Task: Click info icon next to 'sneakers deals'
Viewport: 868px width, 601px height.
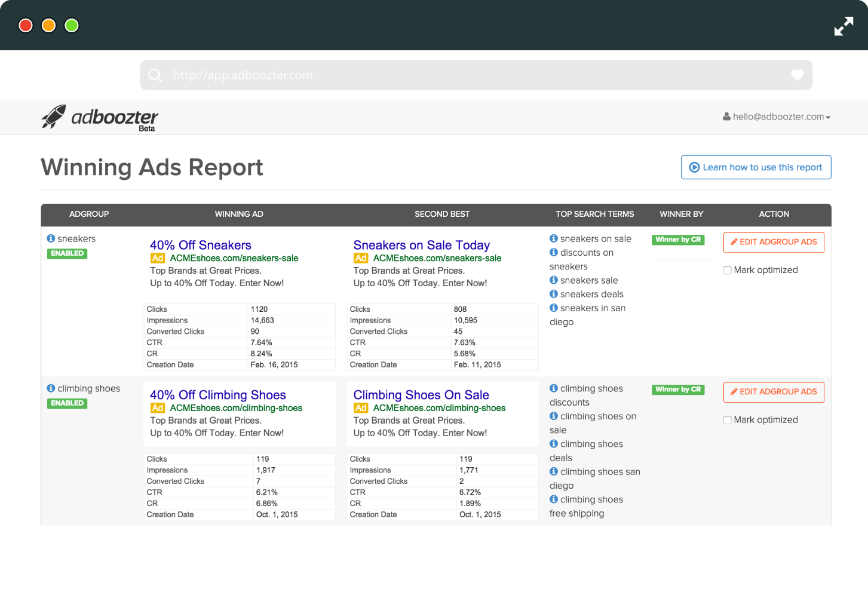Action: pyautogui.click(x=554, y=294)
